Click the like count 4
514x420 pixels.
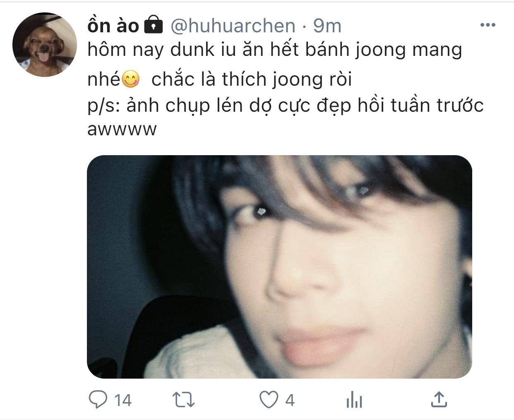290,401
